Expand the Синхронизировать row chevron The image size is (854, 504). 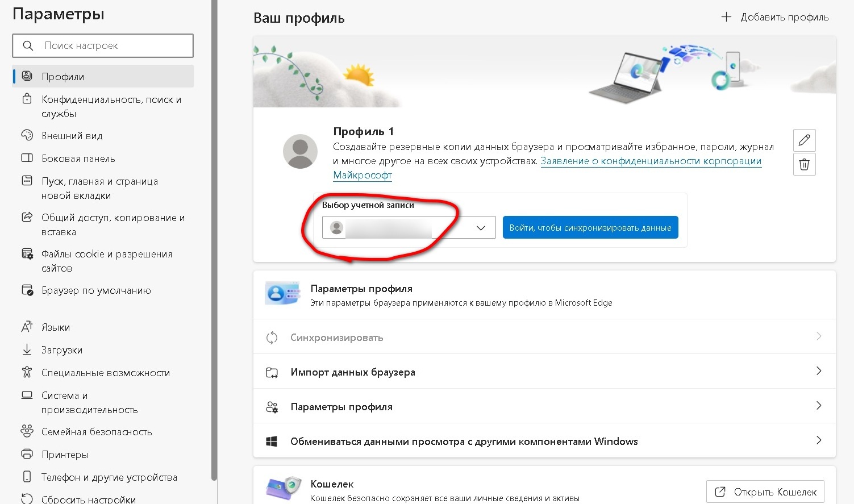click(818, 336)
